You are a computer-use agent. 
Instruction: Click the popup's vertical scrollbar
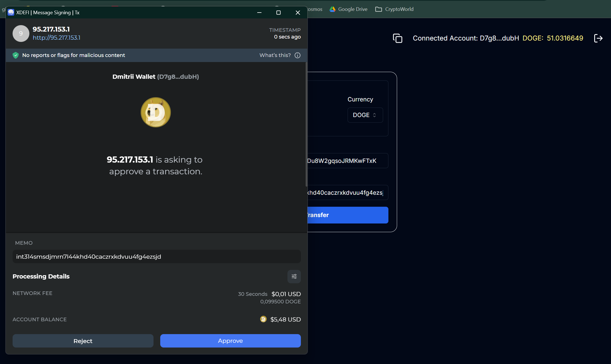coord(306,124)
